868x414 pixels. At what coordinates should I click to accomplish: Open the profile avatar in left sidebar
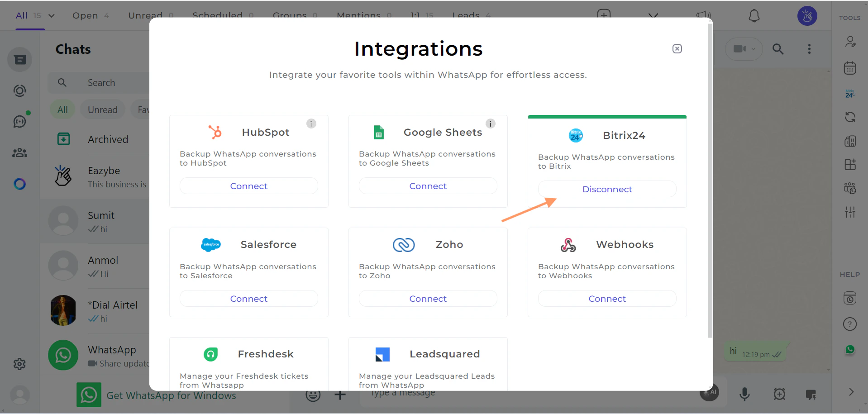pos(19,395)
